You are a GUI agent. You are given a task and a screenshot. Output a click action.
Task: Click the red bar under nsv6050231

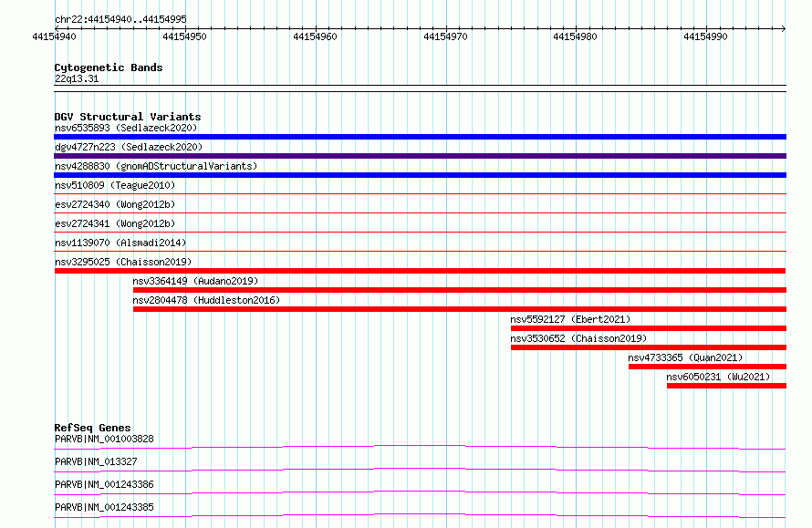(x=726, y=386)
